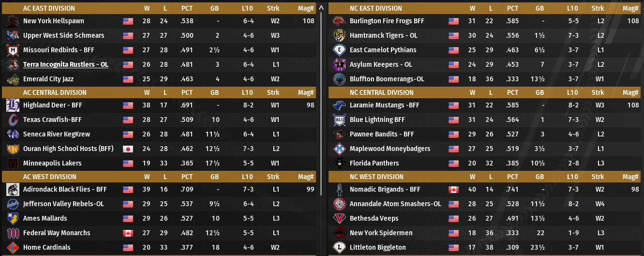
Task: Click Japan flag beside Ouran High School Hosts
Action: coord(128,149)
